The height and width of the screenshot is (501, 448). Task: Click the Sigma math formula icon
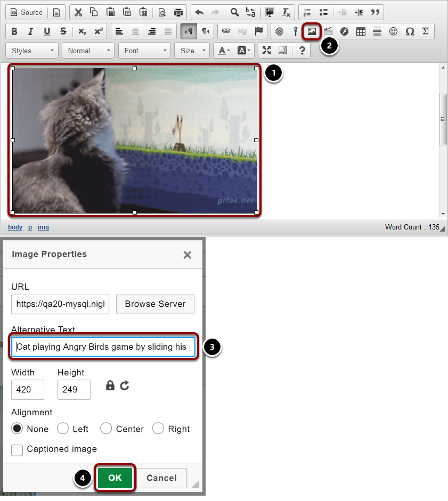(425, 31)
